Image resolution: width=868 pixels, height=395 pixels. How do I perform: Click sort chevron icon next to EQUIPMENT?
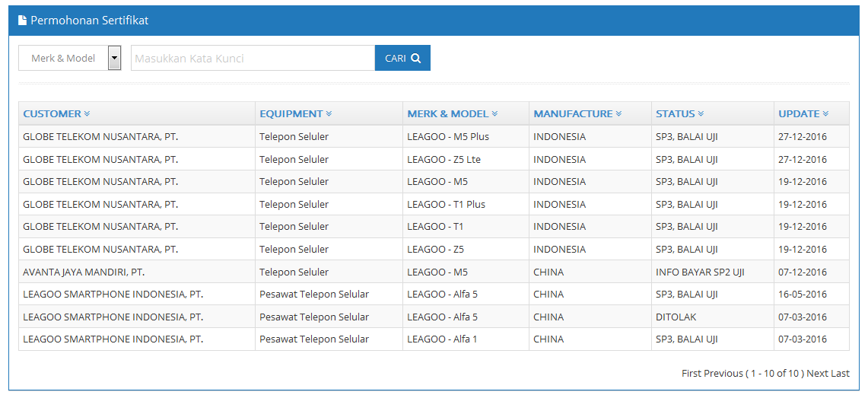329,113
